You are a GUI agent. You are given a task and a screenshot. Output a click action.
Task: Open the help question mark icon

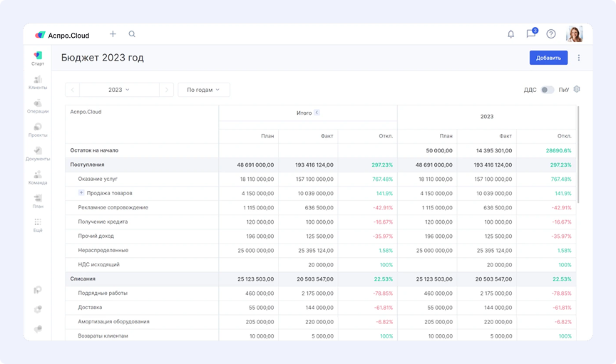tap(551, 34)
